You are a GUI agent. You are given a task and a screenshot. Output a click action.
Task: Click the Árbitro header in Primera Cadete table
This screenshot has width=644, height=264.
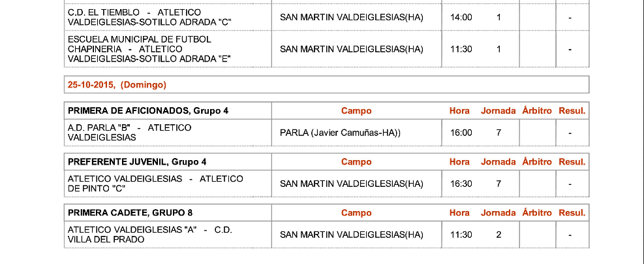click(x=537, y=213)
